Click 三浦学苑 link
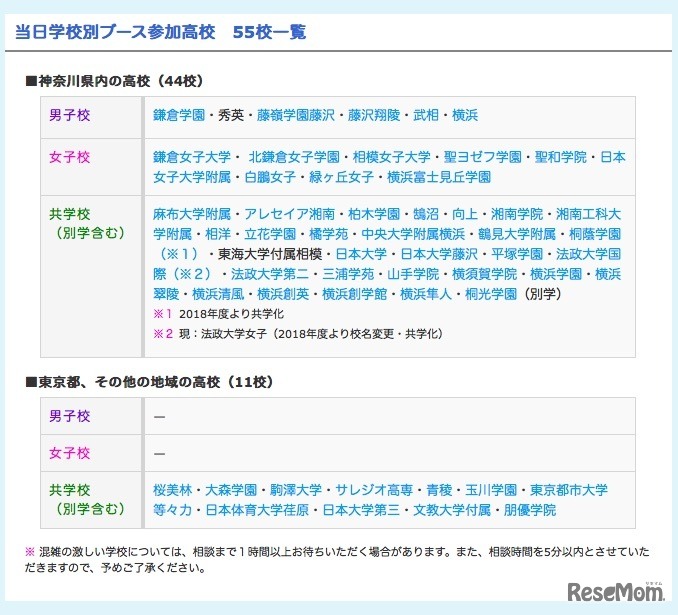 tap(348, 274)
